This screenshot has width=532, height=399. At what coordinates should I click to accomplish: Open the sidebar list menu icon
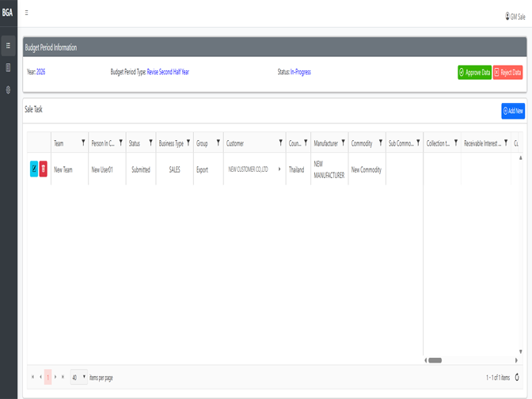[x=8, y=45]
